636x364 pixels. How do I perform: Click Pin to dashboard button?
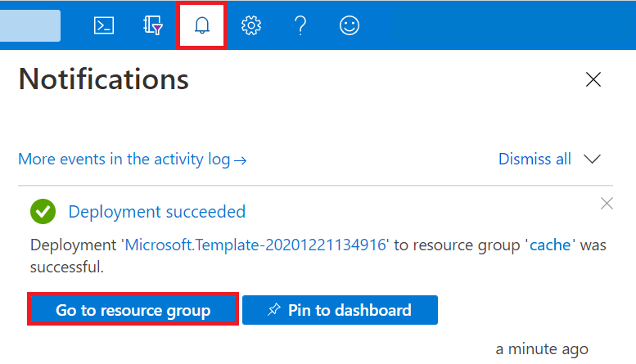340,310
